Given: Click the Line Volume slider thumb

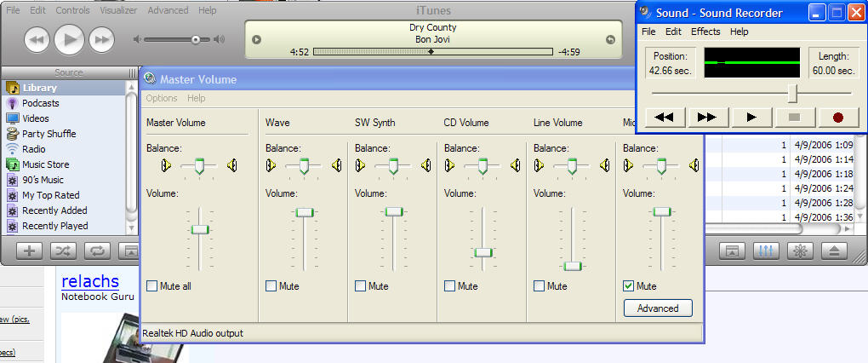Looking at the screenshot, I should [x=573, y=266].
